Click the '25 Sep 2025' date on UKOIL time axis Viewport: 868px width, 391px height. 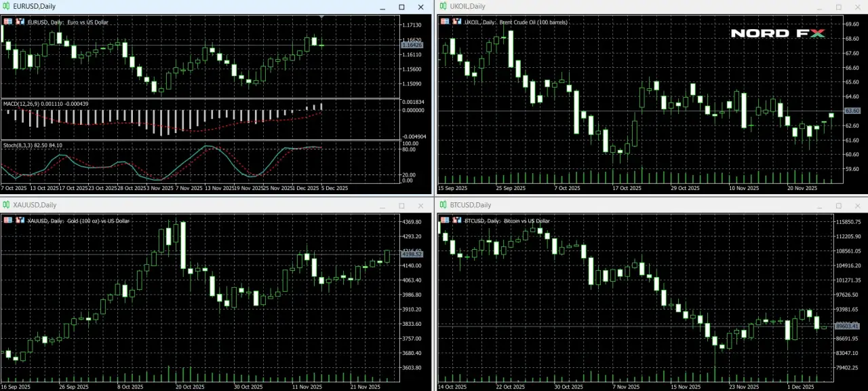(x=511, y=188)
